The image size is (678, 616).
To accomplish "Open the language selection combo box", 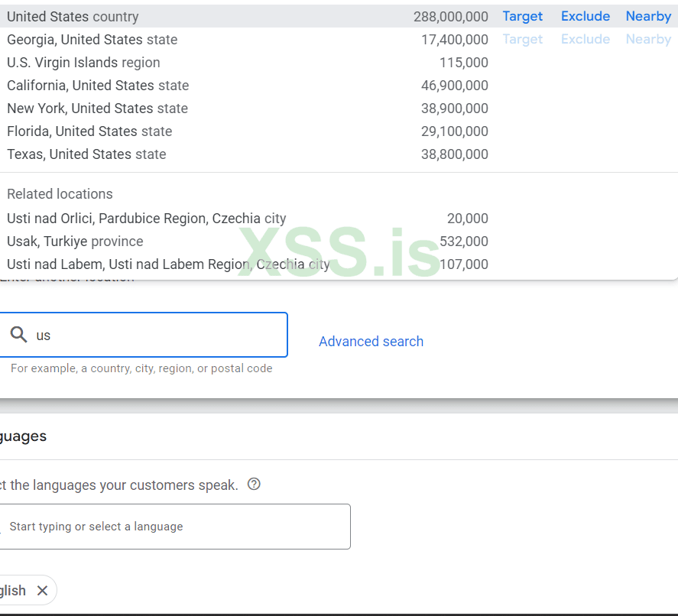I will click(174, 527).
